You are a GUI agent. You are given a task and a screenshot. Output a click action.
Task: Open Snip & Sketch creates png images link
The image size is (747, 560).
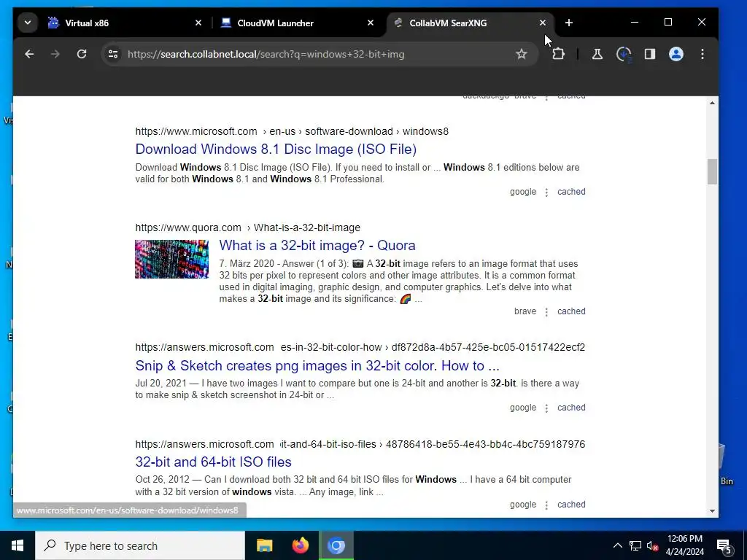pos(317,366)
